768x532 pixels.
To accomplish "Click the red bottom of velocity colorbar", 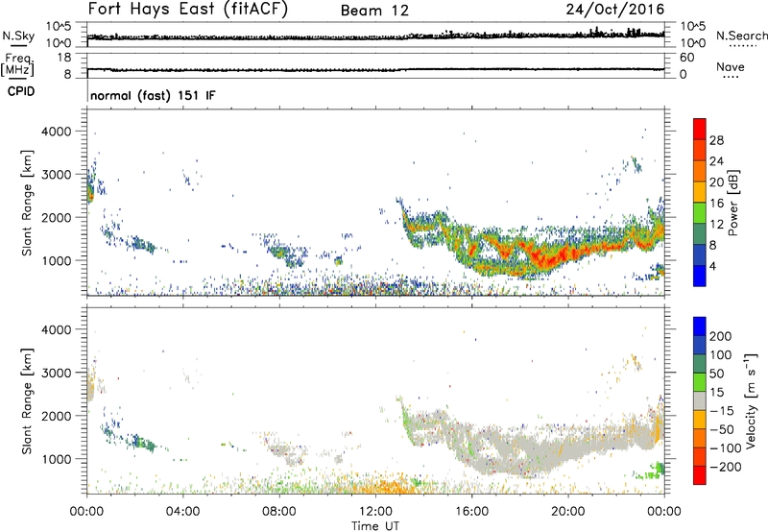I will (x=700, y=475).
